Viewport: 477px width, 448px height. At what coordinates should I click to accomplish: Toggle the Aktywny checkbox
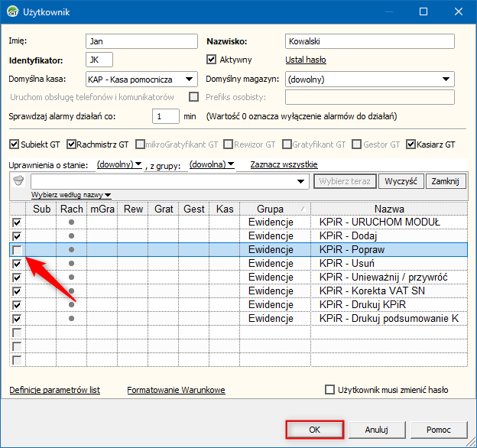(213, 60)
